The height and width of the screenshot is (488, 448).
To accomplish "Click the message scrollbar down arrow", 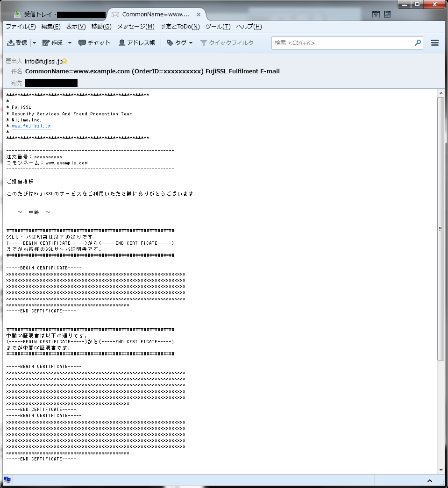I will tap(441, 470).
